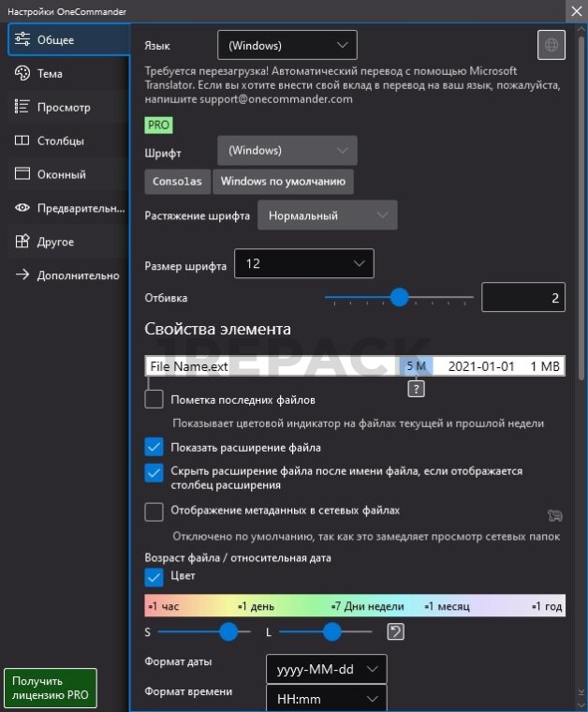This screenshot has width=588, height=712.
Task: Switch to the Оконный settings tab
Action: 62,174
